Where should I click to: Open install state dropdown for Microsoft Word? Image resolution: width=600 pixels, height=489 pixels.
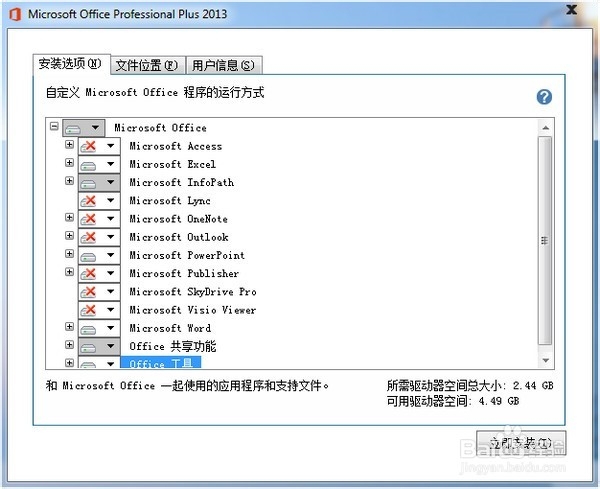99,328
